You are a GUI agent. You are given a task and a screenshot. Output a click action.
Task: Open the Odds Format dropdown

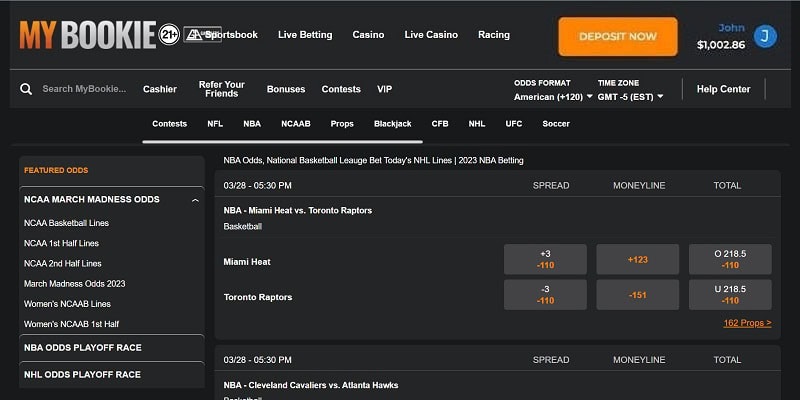553,96
